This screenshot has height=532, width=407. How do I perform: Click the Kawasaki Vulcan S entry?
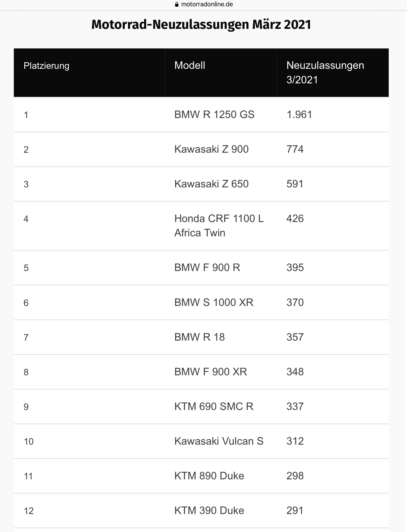tap(219, 441)
